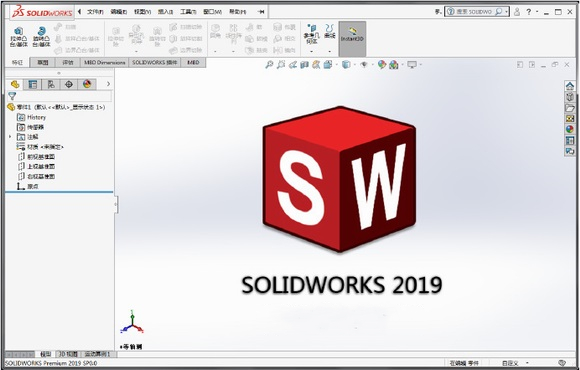Open Appearances color ball in task pane
Viewport: 580px width, 370px height.
[570, 129]
